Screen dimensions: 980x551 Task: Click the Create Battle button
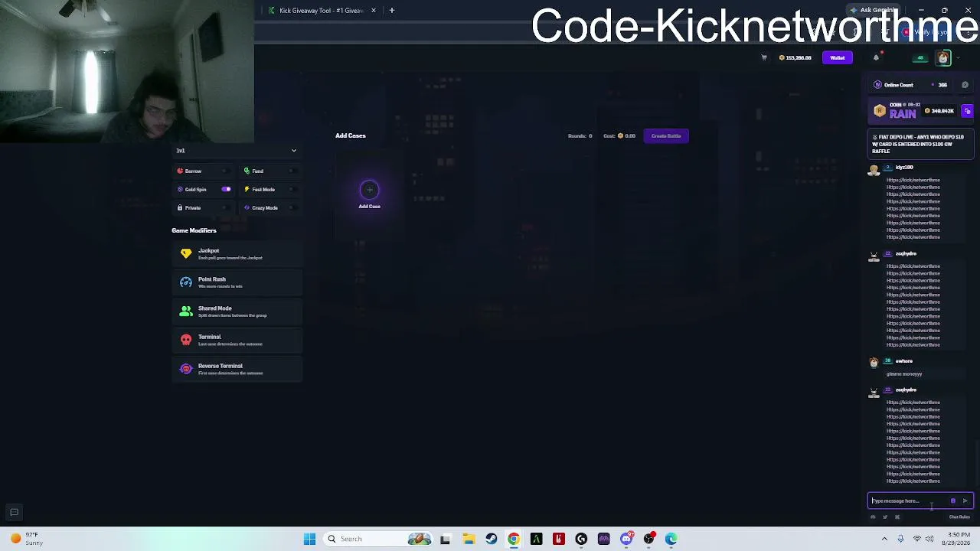tap(666, 136)
